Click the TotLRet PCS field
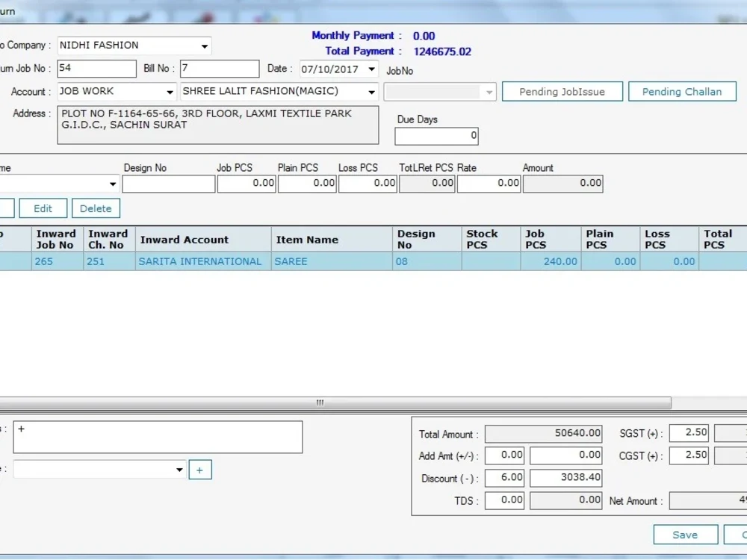This screenshot has width=747, height=560. click(x=427, y=184)
